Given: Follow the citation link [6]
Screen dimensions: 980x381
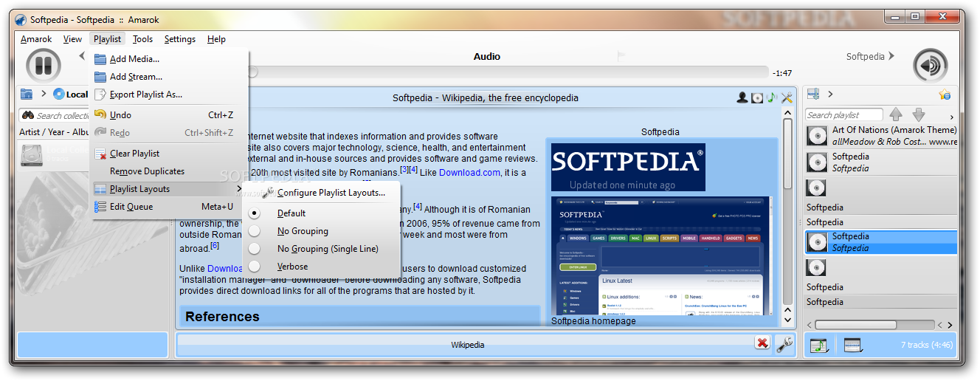Looking at the screenshot, I should [215, 246].
